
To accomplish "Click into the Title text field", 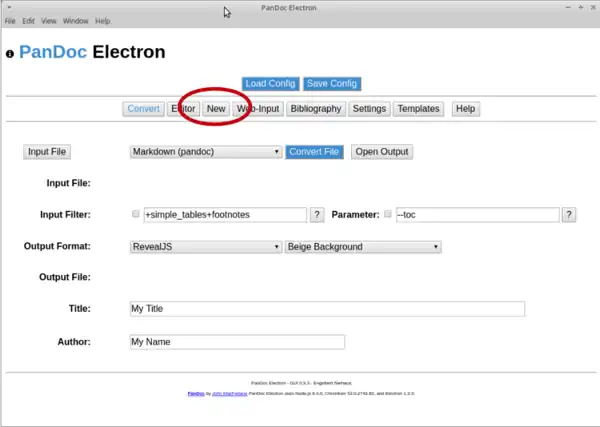I will pos(327,309).
